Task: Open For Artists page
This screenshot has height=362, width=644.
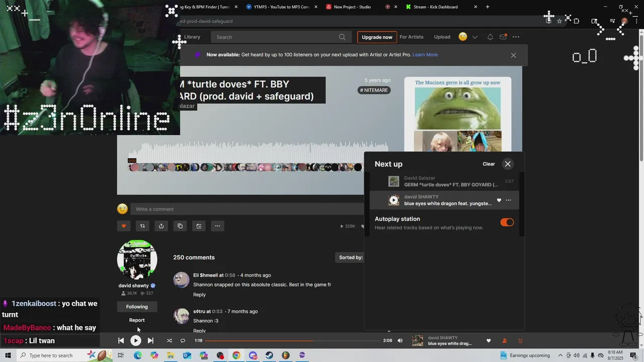Action: point(412,37)
